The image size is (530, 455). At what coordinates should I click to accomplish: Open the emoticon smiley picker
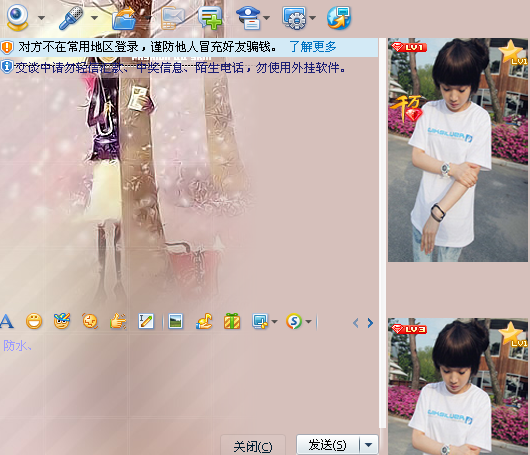tap(34, 321)
